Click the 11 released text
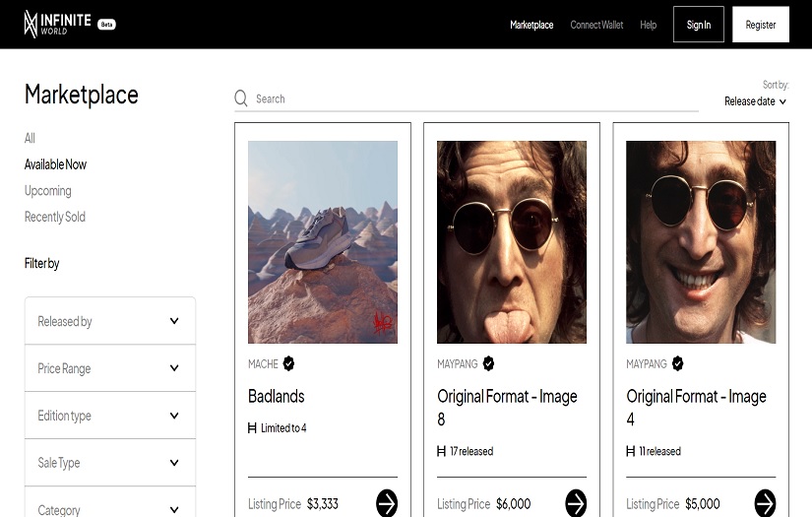The width and height of the screenshot is (812, 517). point(659,452)
